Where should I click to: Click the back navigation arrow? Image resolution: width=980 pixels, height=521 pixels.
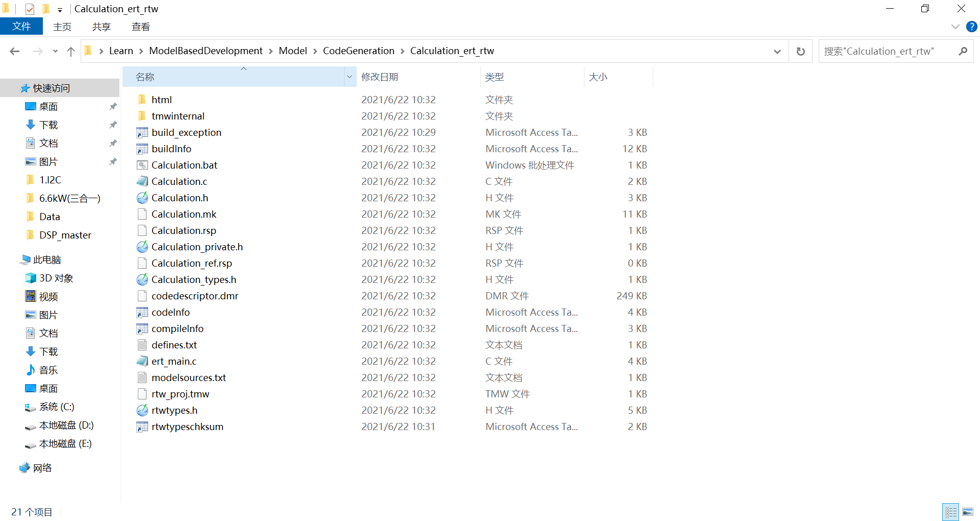(15, 51)
